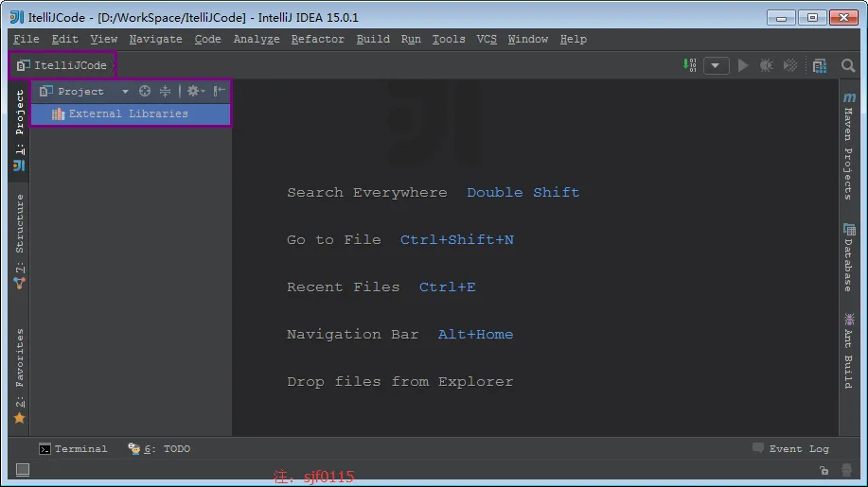Open the File menu

pos(26,40)
